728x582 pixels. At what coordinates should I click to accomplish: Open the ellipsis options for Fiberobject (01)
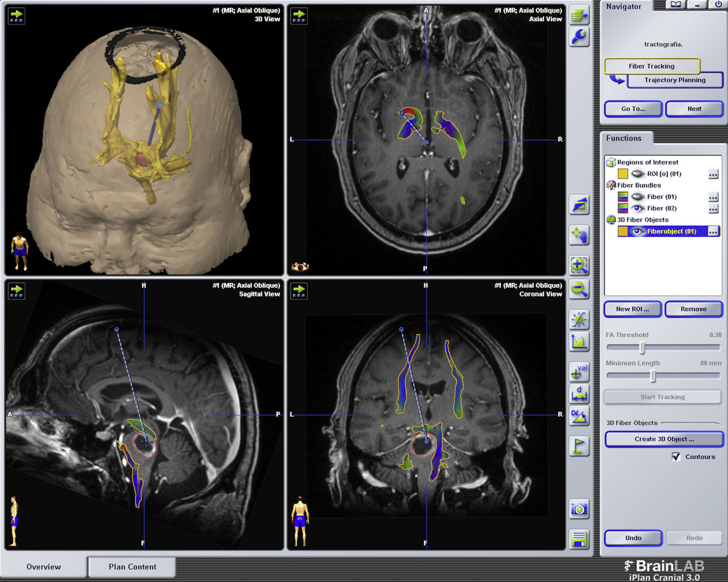tap(713, 231)
